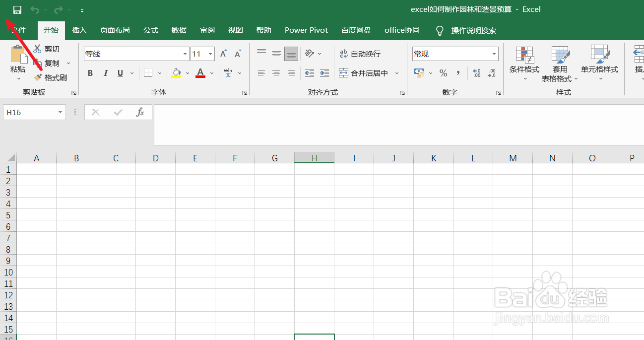Screen dimensions: 644x340
Task: Click the red font color swatch
Action: (200, 76)
